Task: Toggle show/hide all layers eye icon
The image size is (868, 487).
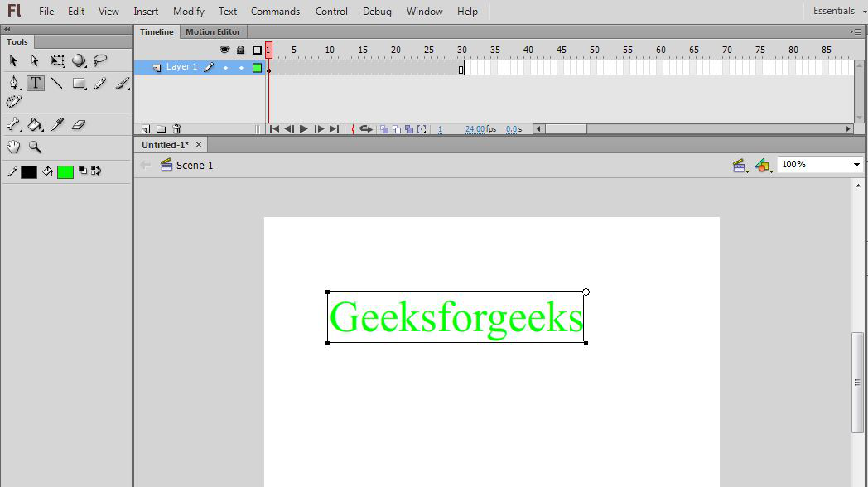Action: [x=224, y=50]
